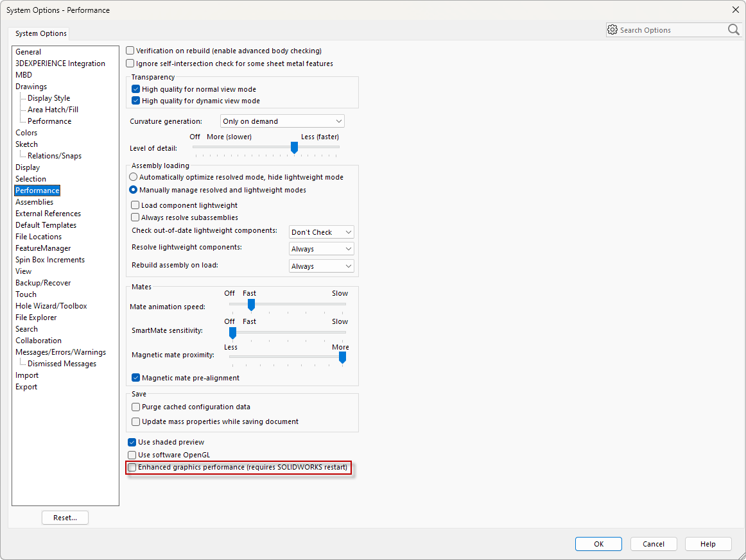Click the Level of detail slider handle

(x=294, y=148)
